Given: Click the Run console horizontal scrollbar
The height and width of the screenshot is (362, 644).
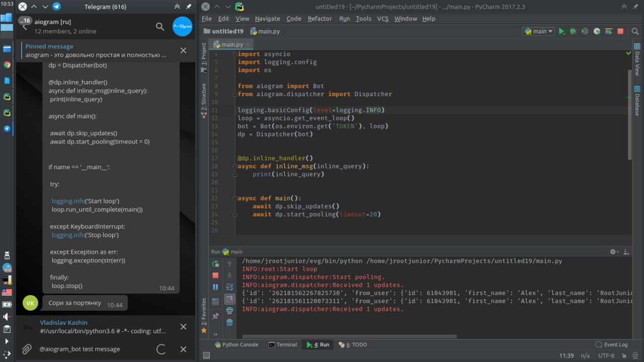Looking at the screenshot, I should point(349,337).
